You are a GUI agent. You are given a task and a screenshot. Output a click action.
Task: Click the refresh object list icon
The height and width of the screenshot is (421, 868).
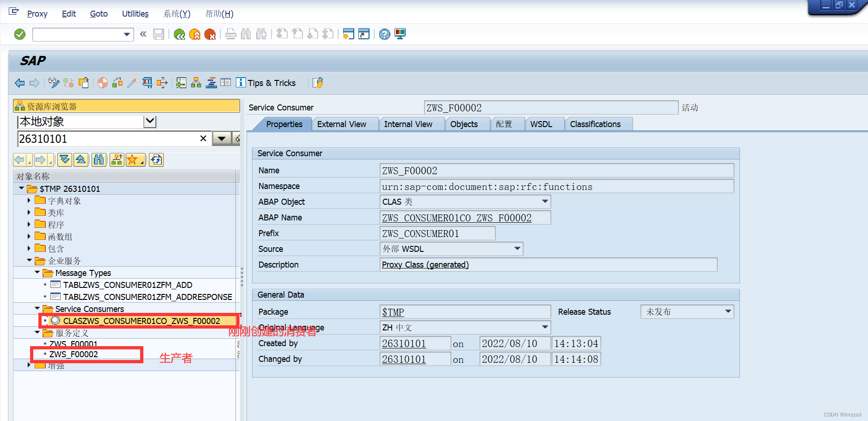156,160
